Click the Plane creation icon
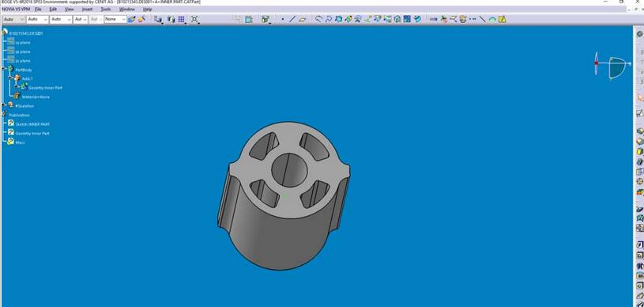This screenshot has height=307, width=644. 303,19
